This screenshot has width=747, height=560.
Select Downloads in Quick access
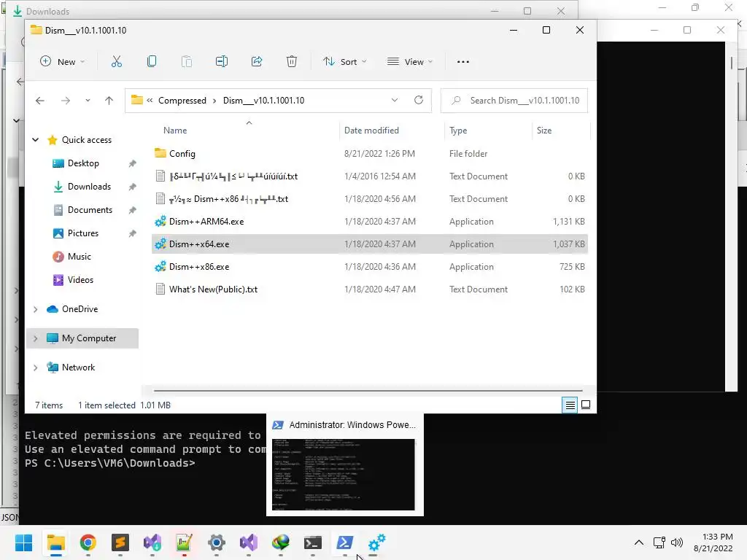point(88,187)
